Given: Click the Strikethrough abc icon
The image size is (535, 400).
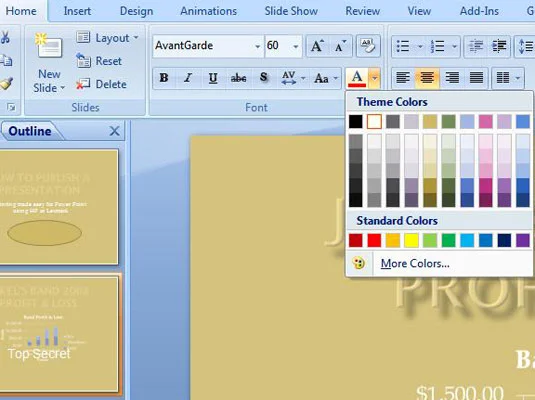Looking at the screenshot, I should 238,78.
